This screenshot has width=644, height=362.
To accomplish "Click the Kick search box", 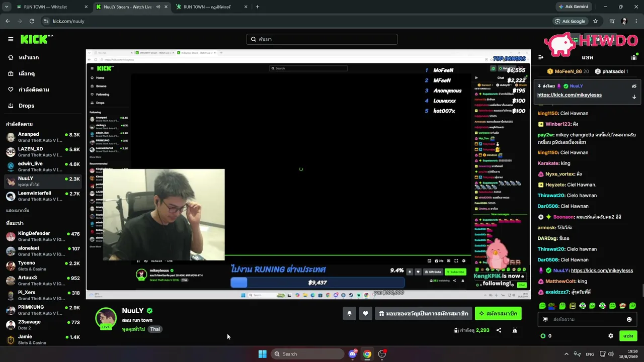I will click(x=322, y=39).
